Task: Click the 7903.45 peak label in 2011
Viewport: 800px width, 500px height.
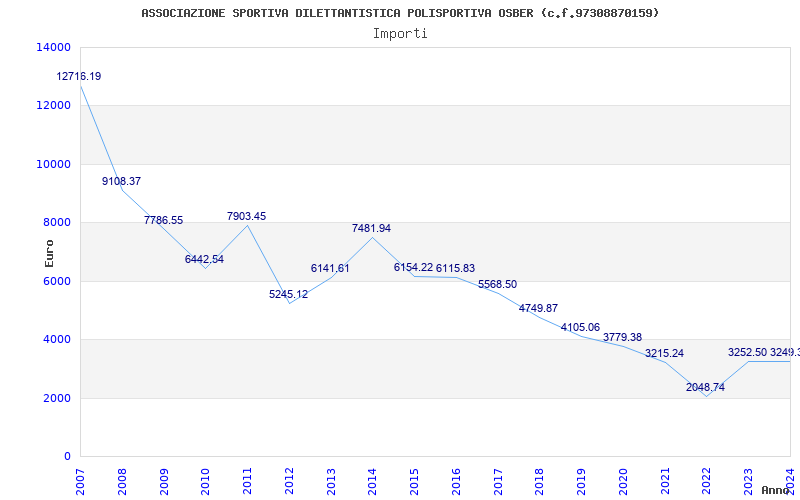Action: point(246,216)
